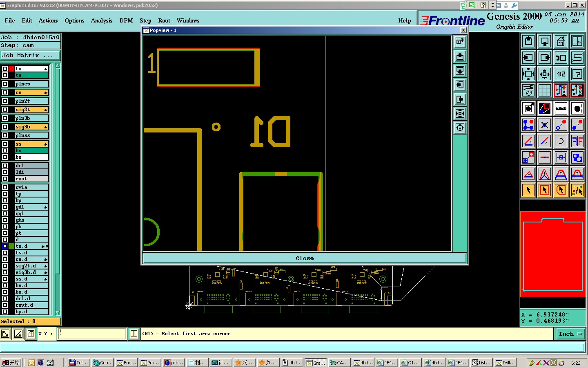
Task: Click the 1:2 scale icon
Action: coord(561,74)
